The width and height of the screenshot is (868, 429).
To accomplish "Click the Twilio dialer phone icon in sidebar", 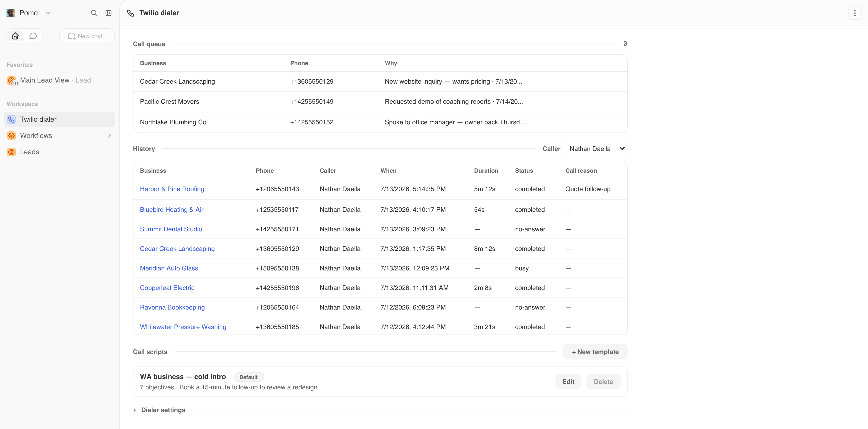I will (x=11, y=119).
